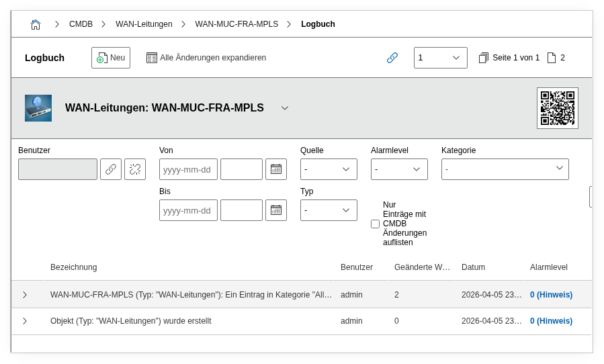Open the Quelle dropdown
604x364 pixels.
[x=329, y=169]
